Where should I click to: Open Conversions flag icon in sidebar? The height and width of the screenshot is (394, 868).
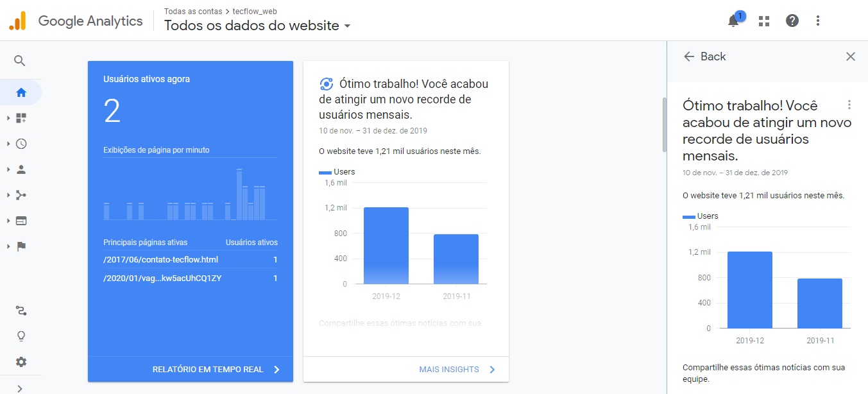pos(21,246)
